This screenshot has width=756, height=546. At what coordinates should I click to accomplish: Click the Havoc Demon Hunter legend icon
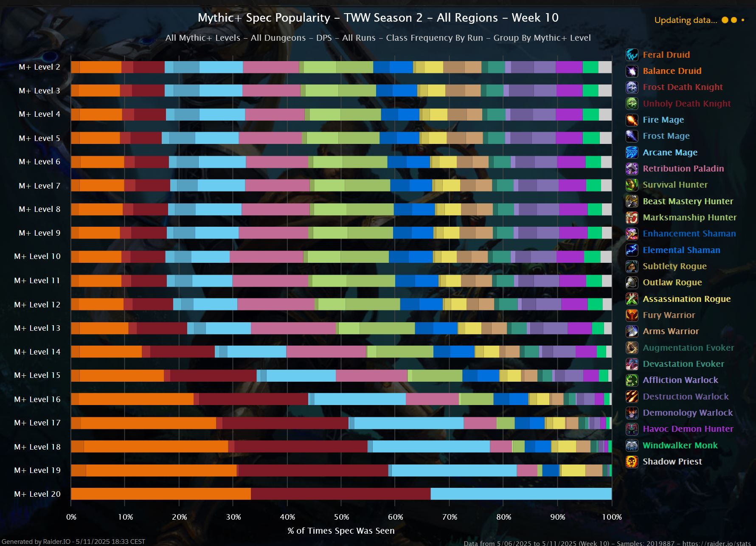point(632,429)
